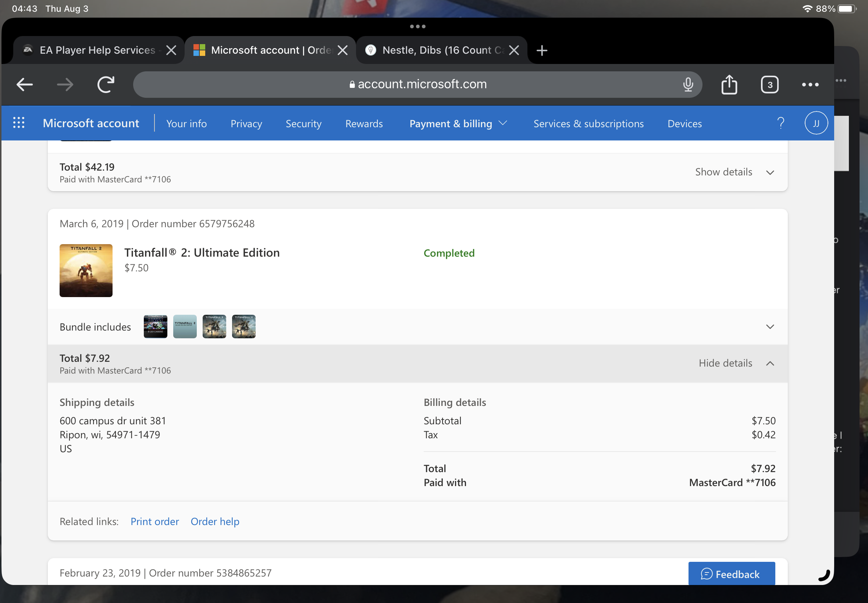Image resolution: width=868 pixels, height=603 pixels.
Task: Reload the Microsoft account page
Action: pos(106,84)
